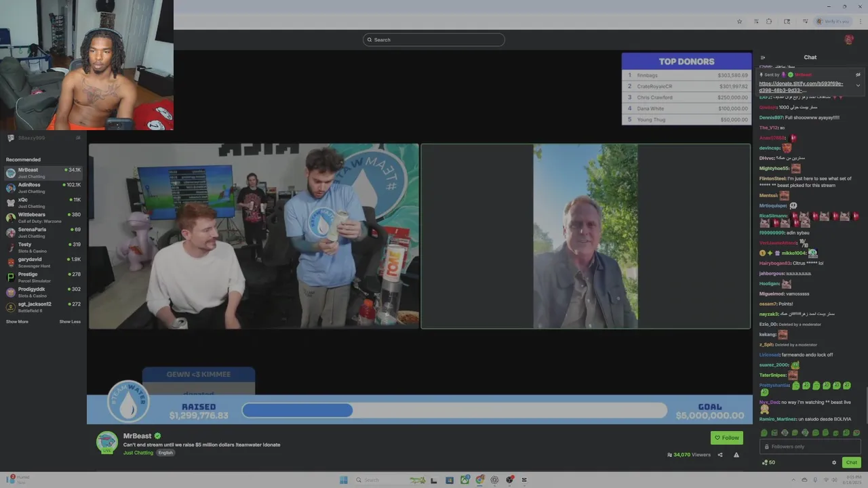Click the 34,070 Viewers count
This screenshot has width=868, height=488.
click(x=689, y=455)
